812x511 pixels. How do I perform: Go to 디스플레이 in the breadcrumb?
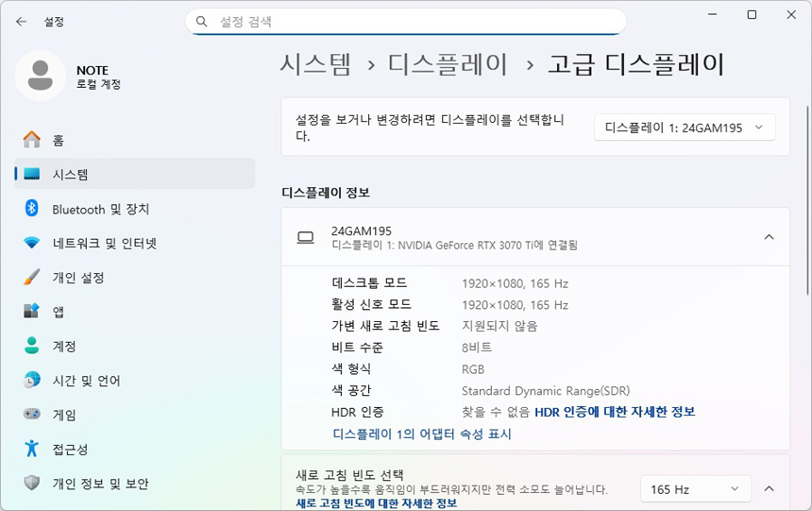point(448,64)
